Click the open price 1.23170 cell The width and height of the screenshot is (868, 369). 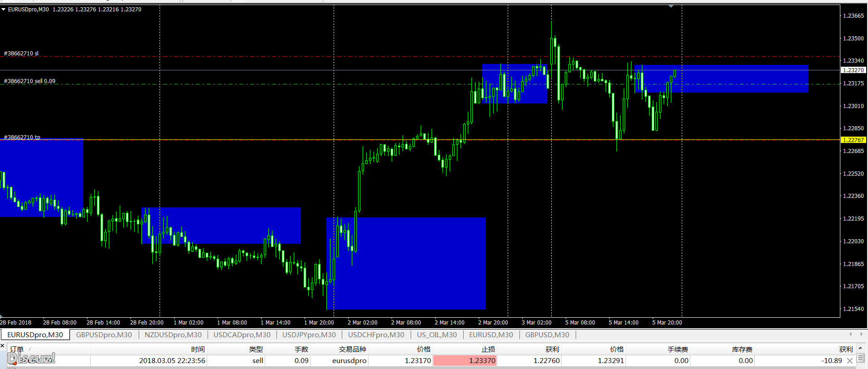tap(401, 360)
